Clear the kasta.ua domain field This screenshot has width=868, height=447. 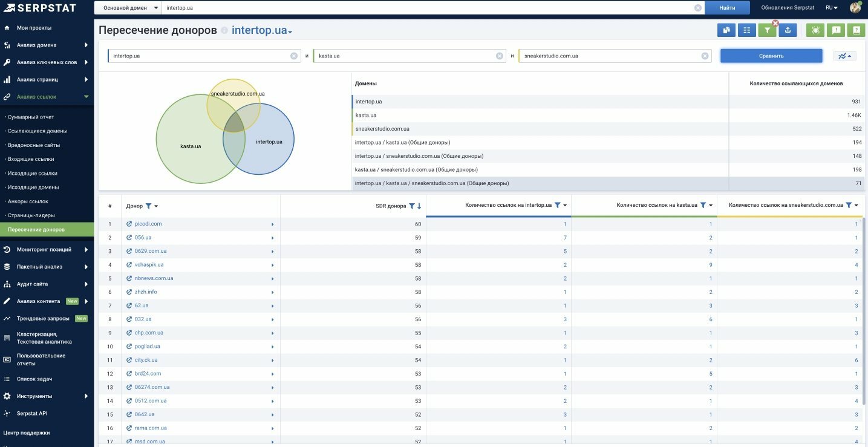click(x=500, y=56)
